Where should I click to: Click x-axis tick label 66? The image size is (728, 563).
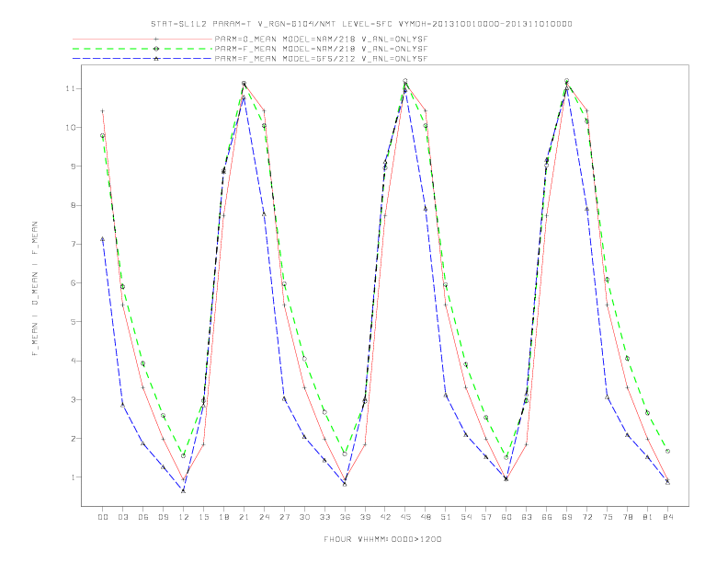click(x=547, y=517)
